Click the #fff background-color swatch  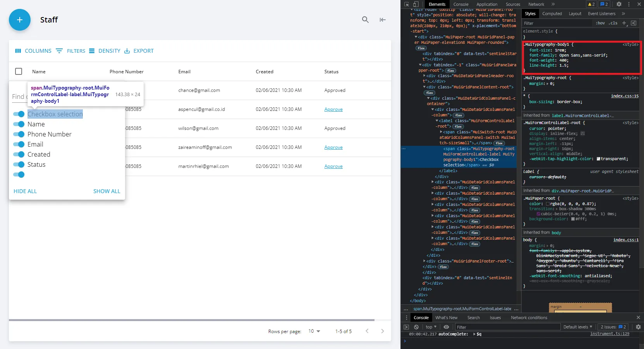[573, 219]
